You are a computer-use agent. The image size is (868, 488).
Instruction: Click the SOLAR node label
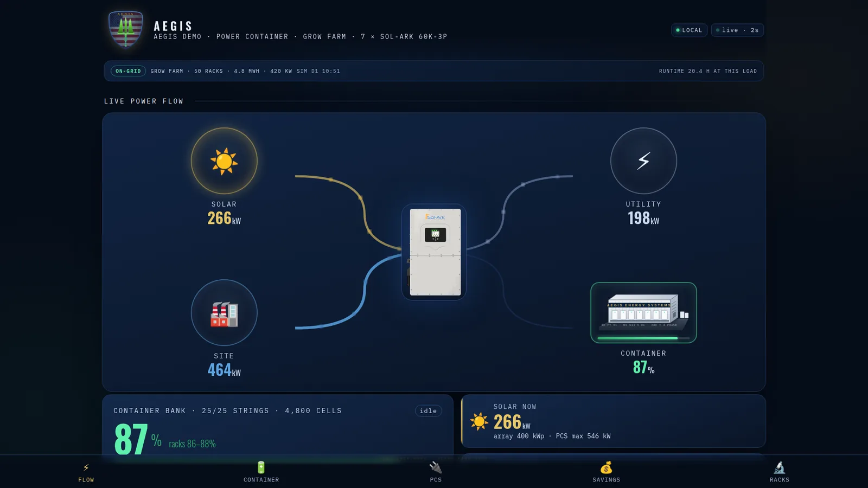[x=224, y=204]
